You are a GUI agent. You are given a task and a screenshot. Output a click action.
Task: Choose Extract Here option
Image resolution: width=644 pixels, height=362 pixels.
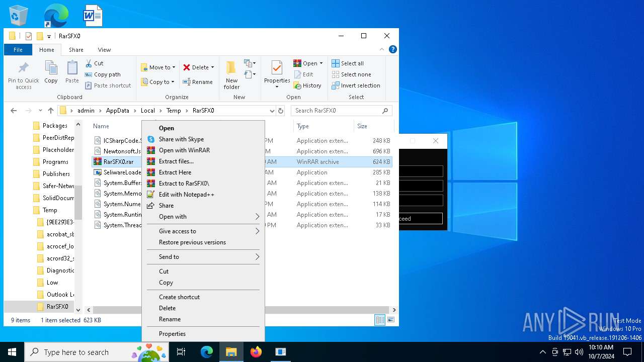pos(203,172)
